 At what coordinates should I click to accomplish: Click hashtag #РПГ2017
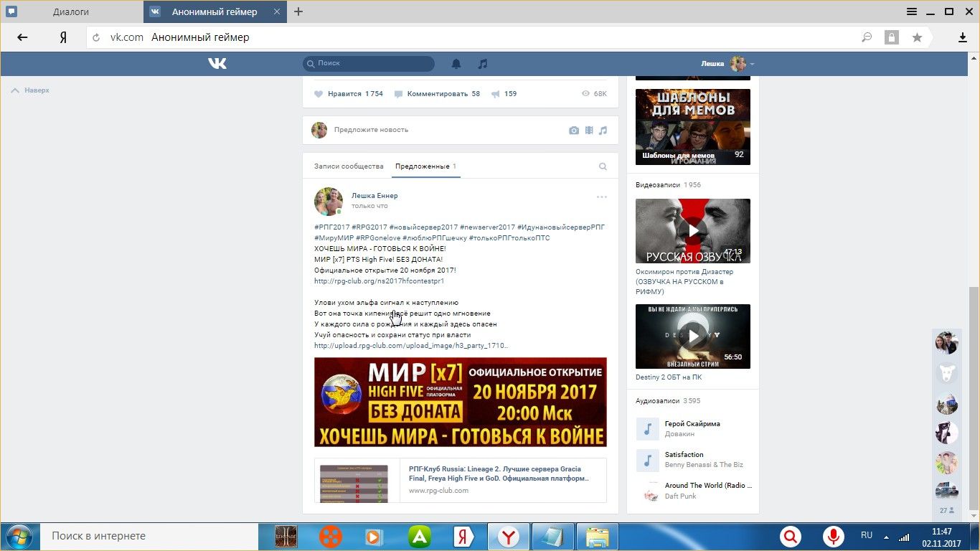point(332,227)
